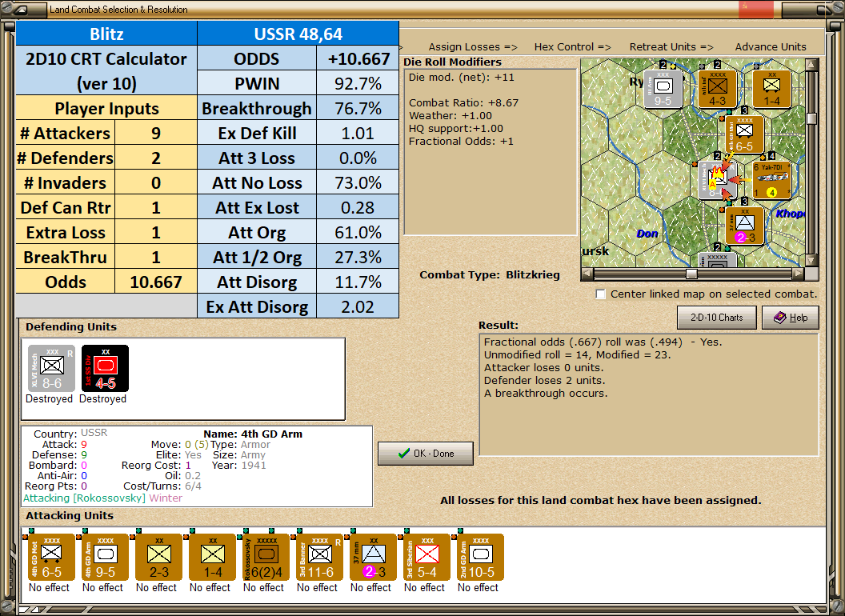Screen dimensions: 845x616
Task: Choose the 3rd Banner 11-6 attacker
Action: (x=319, y=557)
